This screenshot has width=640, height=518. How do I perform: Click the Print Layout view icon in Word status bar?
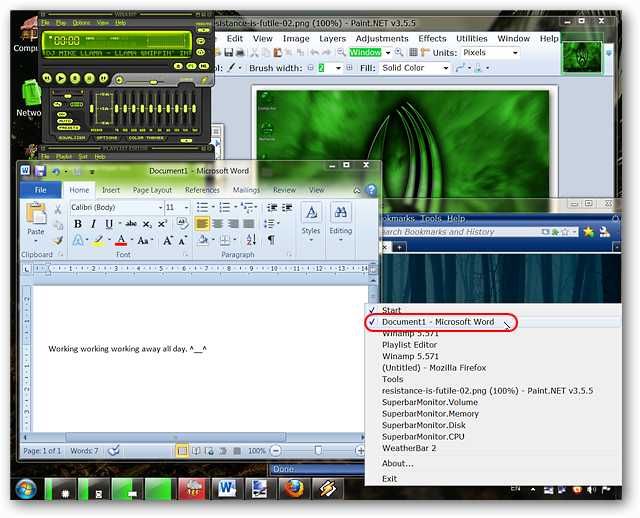[x=182, y=451]
